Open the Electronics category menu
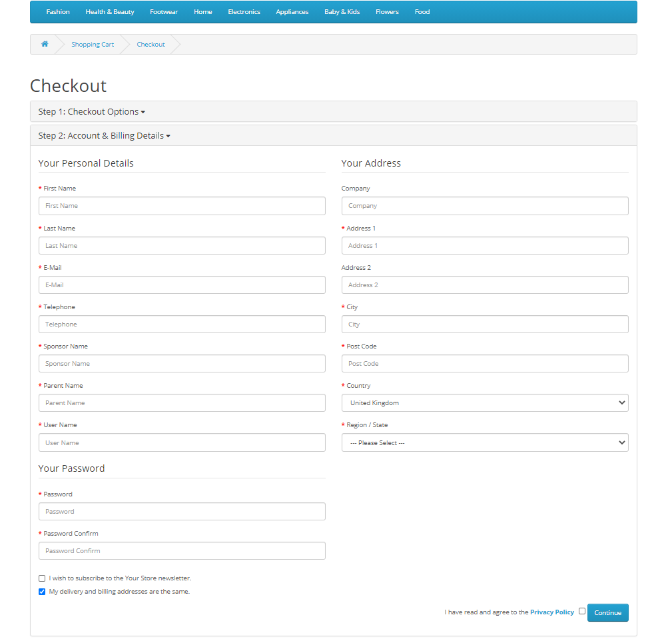This screenshot has width=672, height=639. 244,11
